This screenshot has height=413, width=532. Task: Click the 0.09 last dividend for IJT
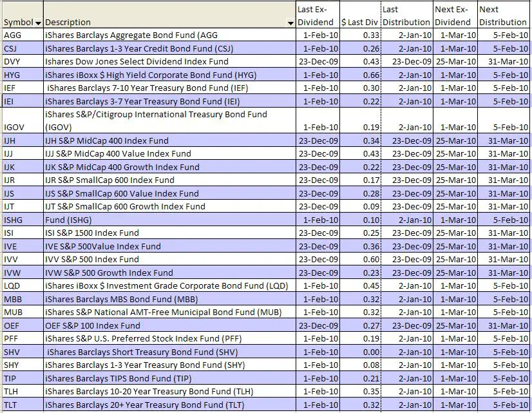(x=360, y=207)
